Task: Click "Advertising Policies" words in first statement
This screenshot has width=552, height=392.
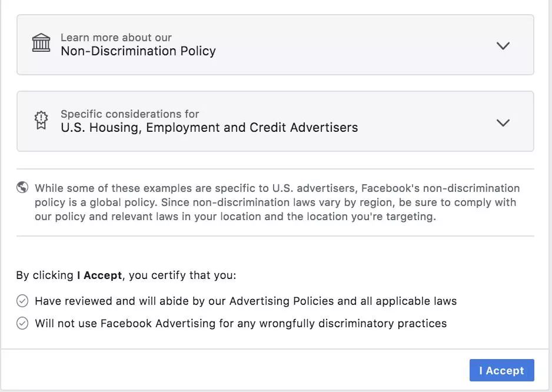Action: [281, 301]
